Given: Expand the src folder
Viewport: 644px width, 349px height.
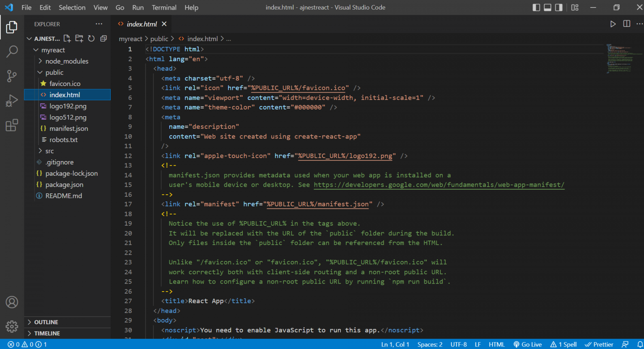Looking at the screenshot, I should pos(49,151).
